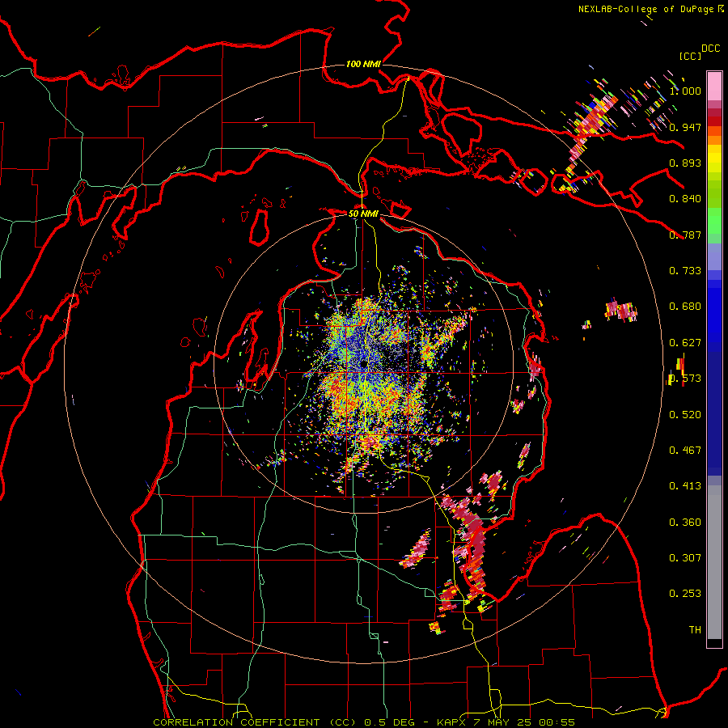Click the radar site center dot on the map

pyautogui.click(x=363, y=365)
